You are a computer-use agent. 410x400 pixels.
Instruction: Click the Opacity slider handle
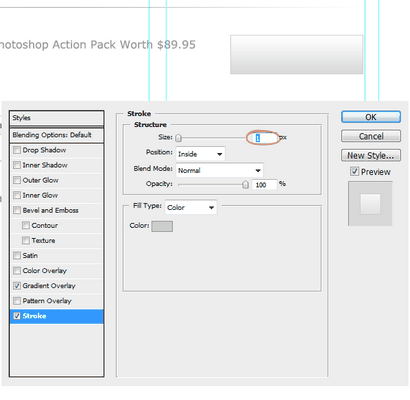(245, 184)
